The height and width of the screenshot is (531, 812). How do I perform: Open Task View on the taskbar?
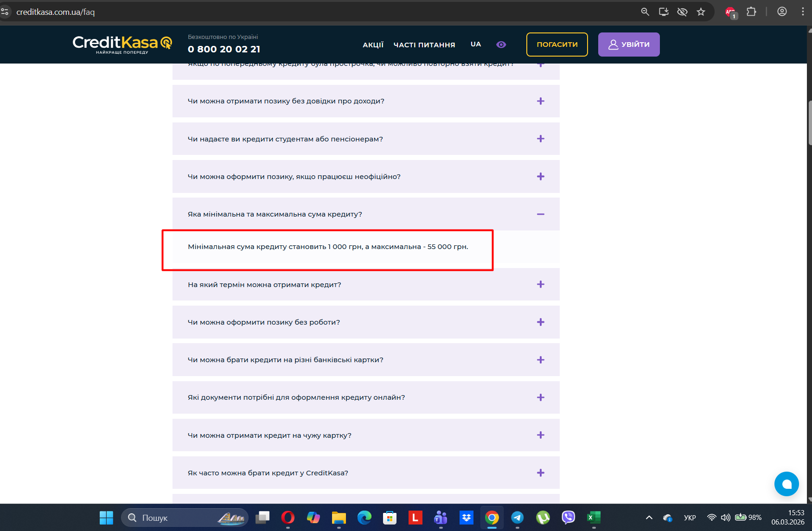point(263,518)
